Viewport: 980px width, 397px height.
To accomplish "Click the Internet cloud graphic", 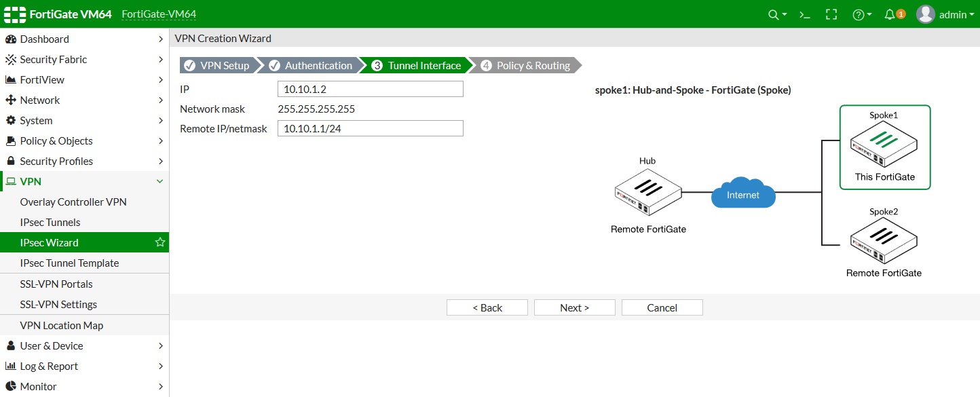I will [743, 193].
